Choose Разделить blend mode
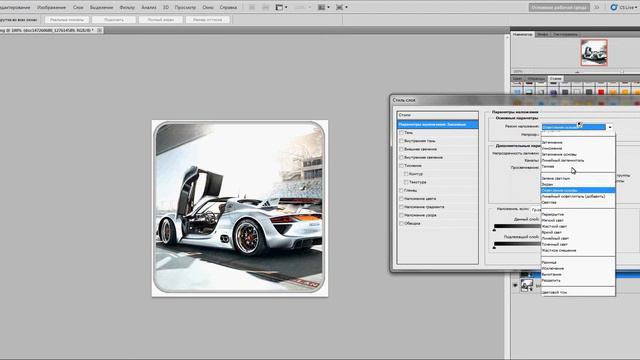 tap(578, 280)
